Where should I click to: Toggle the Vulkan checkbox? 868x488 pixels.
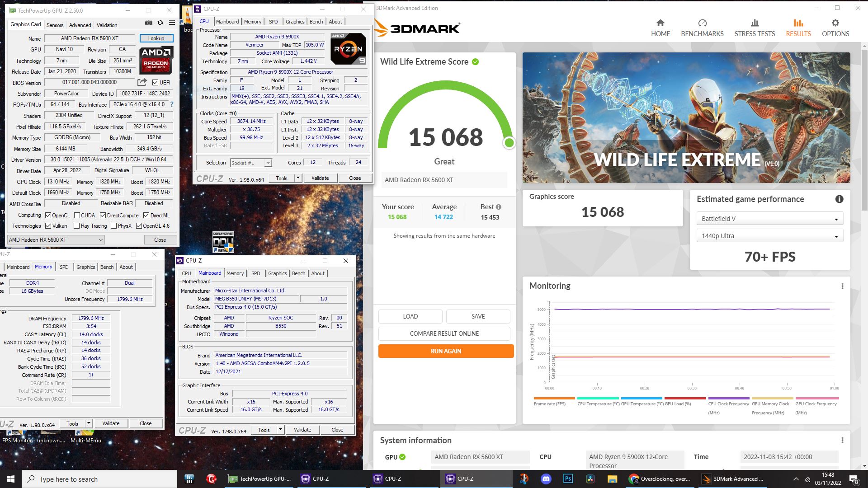[x=48, y=226]
